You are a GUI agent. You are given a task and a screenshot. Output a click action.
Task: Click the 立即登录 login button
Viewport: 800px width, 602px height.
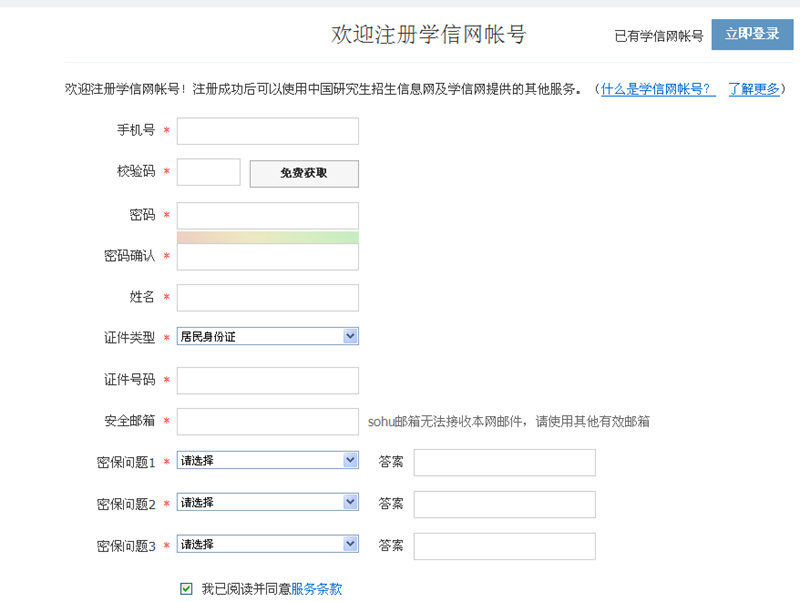[x=752, y=34]
